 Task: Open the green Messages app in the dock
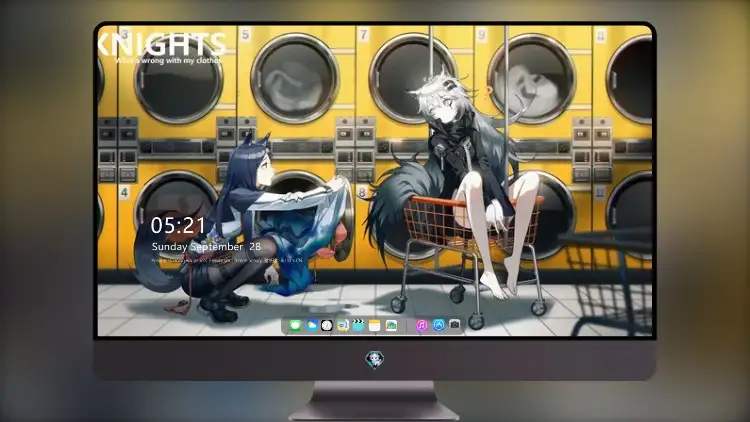point(296,326)
